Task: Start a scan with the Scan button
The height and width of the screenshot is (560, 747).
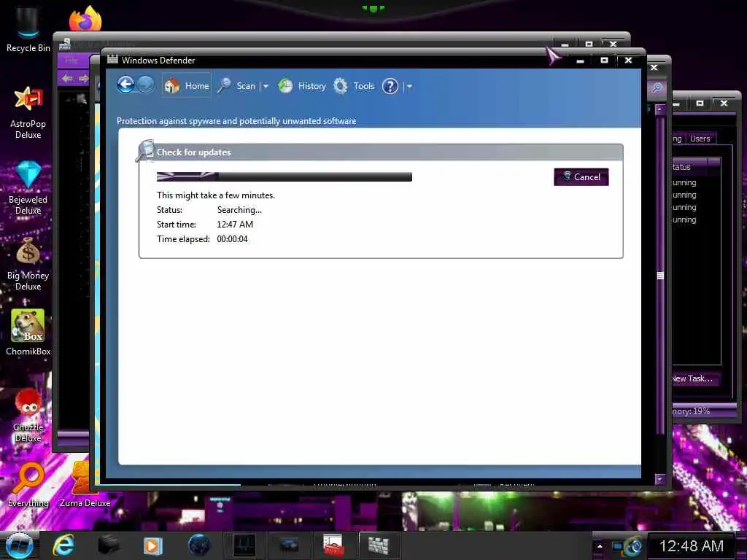Action: [237, 86]
